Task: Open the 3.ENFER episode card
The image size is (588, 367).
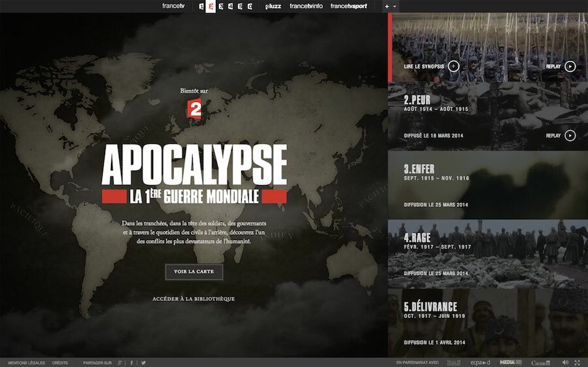Action: click(488, 185)
